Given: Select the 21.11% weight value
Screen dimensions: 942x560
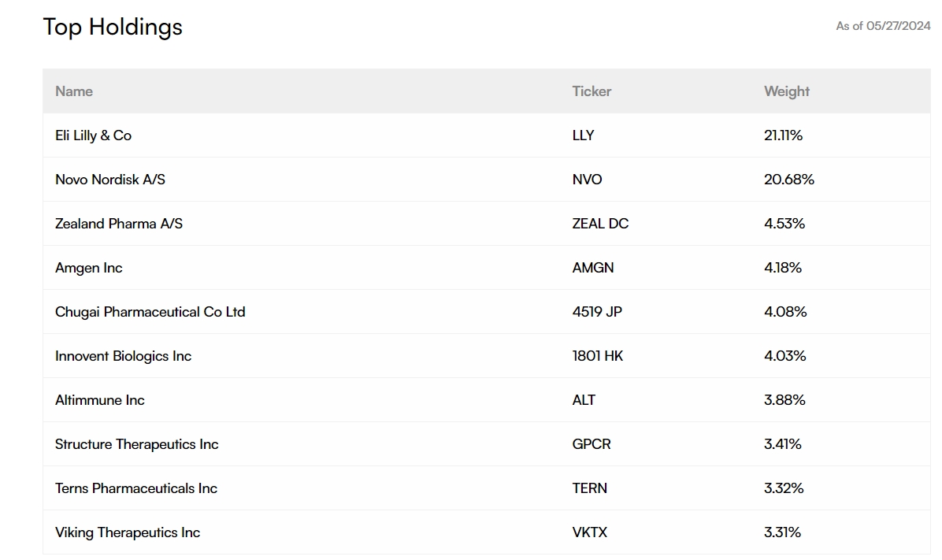Looking at the screenshot, I should [783, 135].
